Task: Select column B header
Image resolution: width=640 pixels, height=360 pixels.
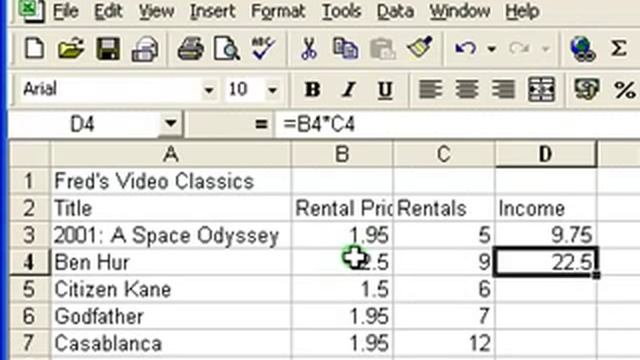Action: (342, 154)
